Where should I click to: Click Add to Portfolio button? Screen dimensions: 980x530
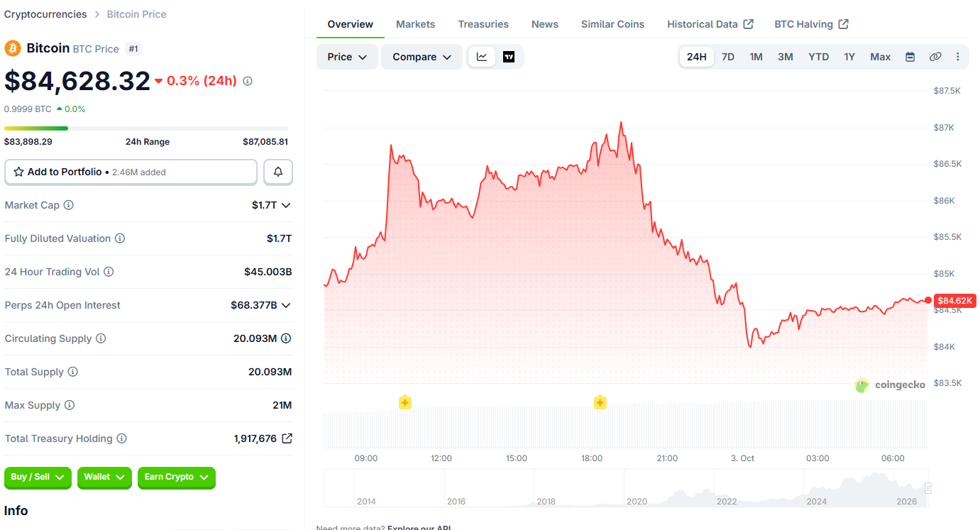pyautogui.click(x=131, y=172)
